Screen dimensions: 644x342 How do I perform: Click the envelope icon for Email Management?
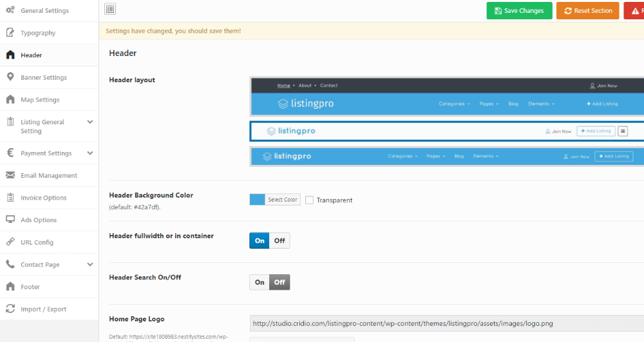pos(10,175)
